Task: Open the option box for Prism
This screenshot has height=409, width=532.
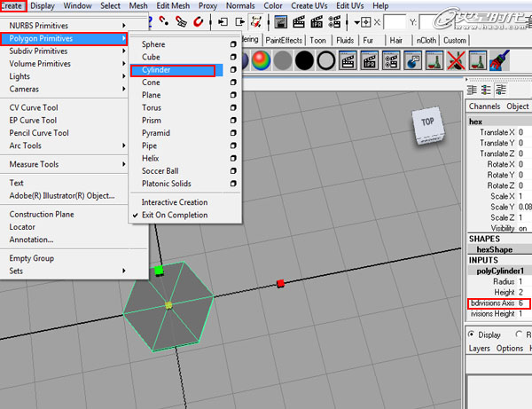Action: pyautogui.click(x=233, y=121)
